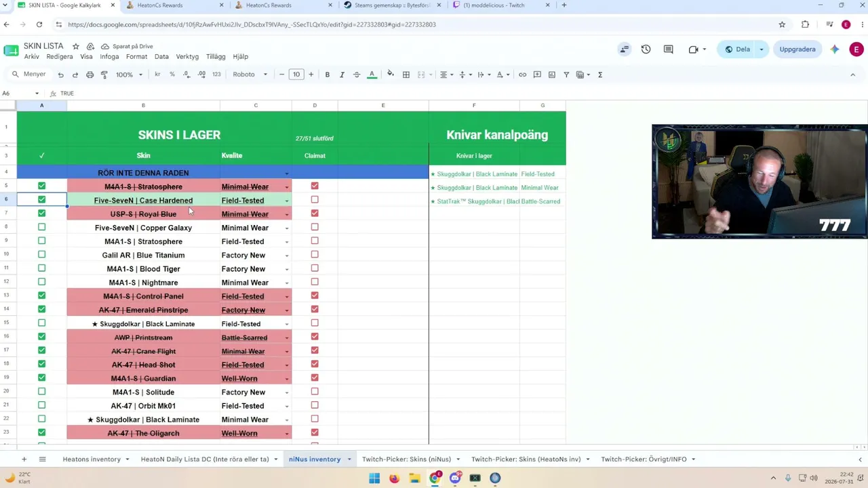Open File Explorer from the taskbar
Viewport: 868px width, 488px height.
pos(414,479)
